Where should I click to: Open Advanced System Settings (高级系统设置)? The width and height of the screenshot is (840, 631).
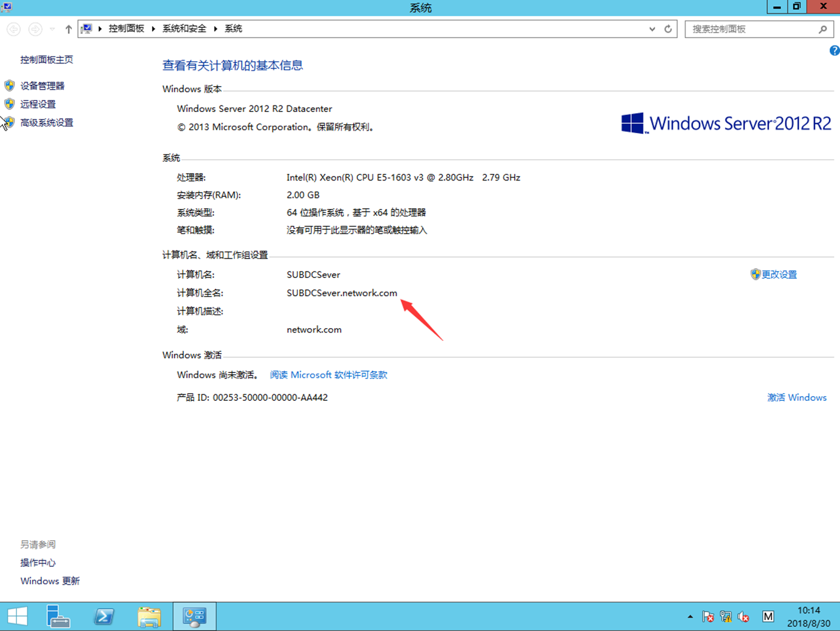(x=47, y=122)
